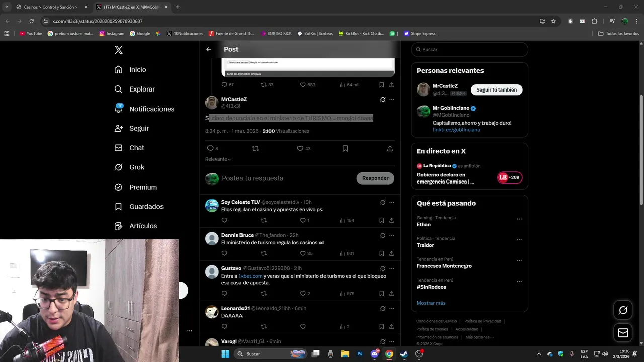Open more options on MrCastleZ post
644x362 pixels.
click(x=392, y=100)
